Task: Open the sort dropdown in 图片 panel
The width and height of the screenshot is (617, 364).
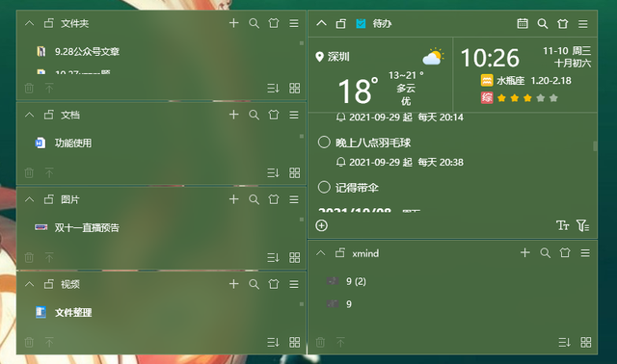Action: [273, 258]
